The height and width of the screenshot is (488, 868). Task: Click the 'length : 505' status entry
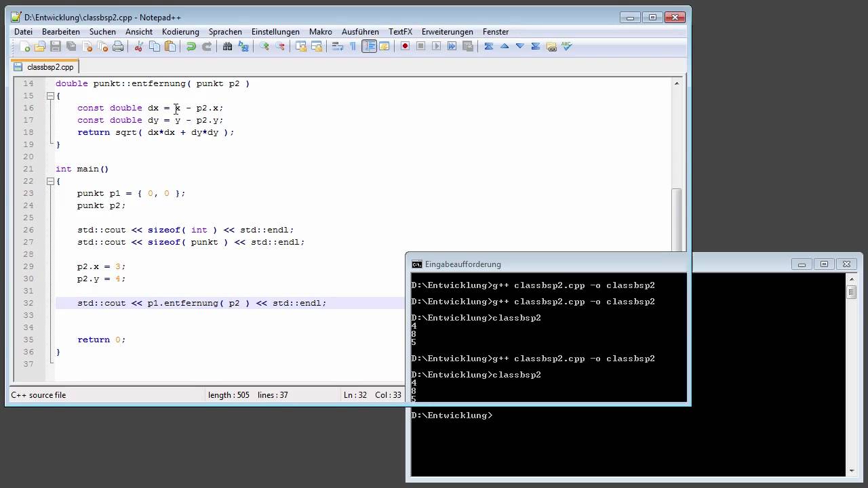[229, 394]
